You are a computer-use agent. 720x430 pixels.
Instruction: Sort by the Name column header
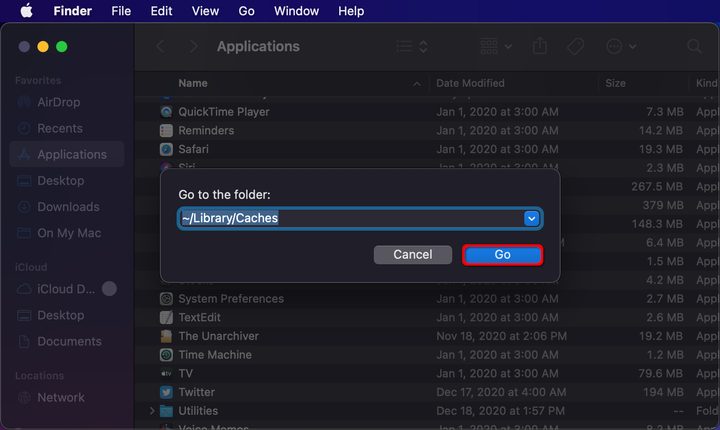pyautogui.click(x=193, y=83)
